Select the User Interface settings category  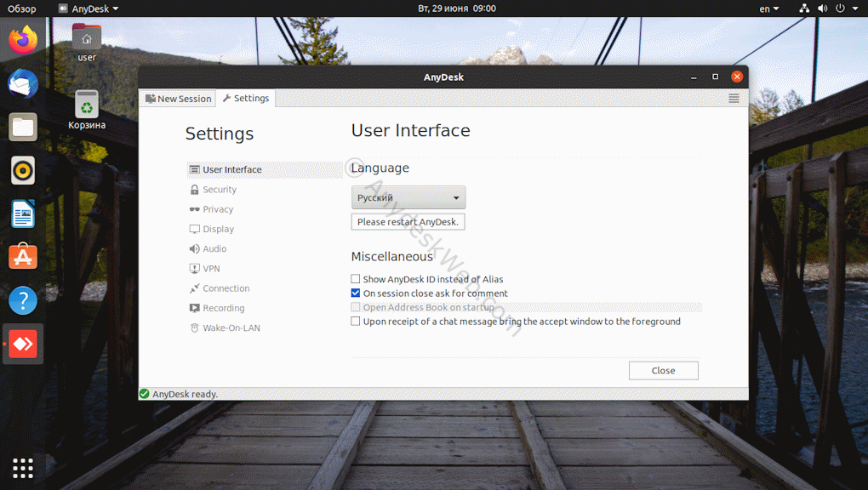click(266, 169)
